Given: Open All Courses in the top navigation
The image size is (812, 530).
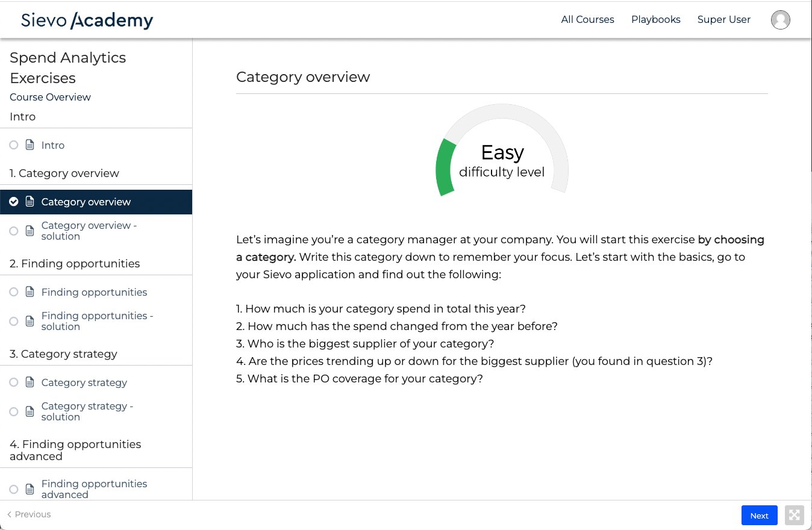Looking at the screenshot, I should (x=587, y=19).
